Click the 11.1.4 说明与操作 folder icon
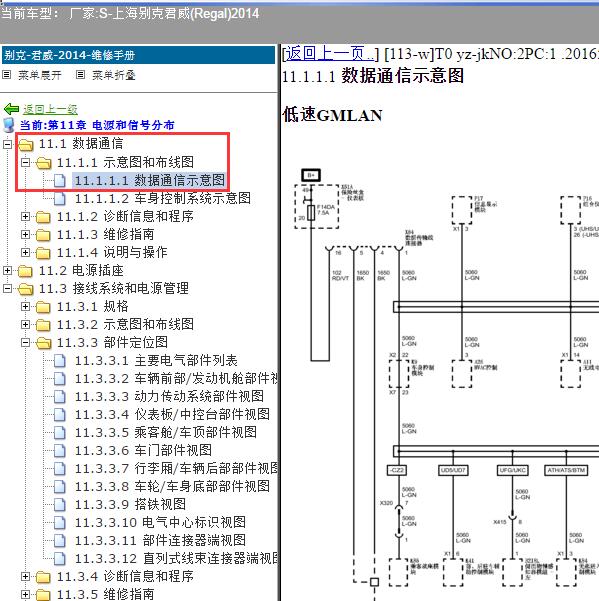Viewport: 599px width, 601px height. (43, 253)
